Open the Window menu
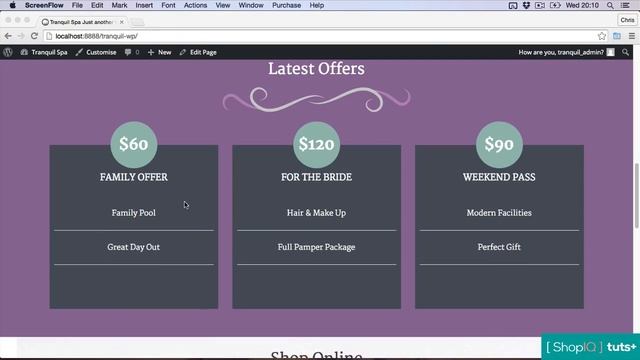 pos(251,5)
